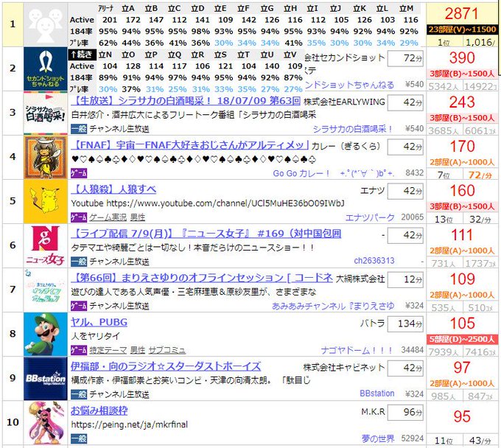Click 一般 badge in お悩み相談枠 row

pyautogui.click(x=79, y=438)
